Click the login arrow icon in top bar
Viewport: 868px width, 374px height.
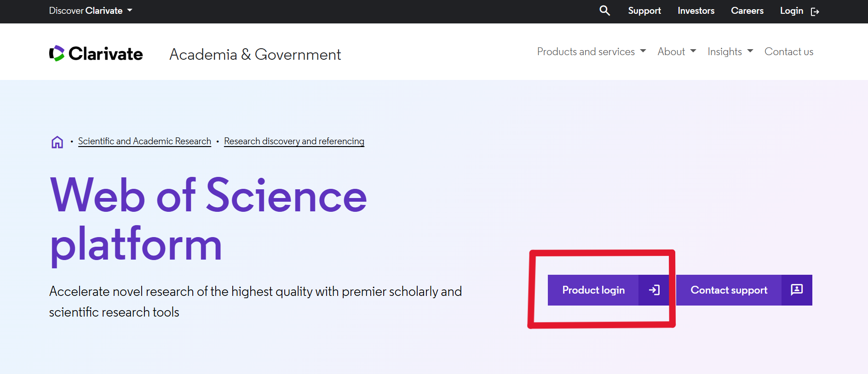click(x=815, y=11)
